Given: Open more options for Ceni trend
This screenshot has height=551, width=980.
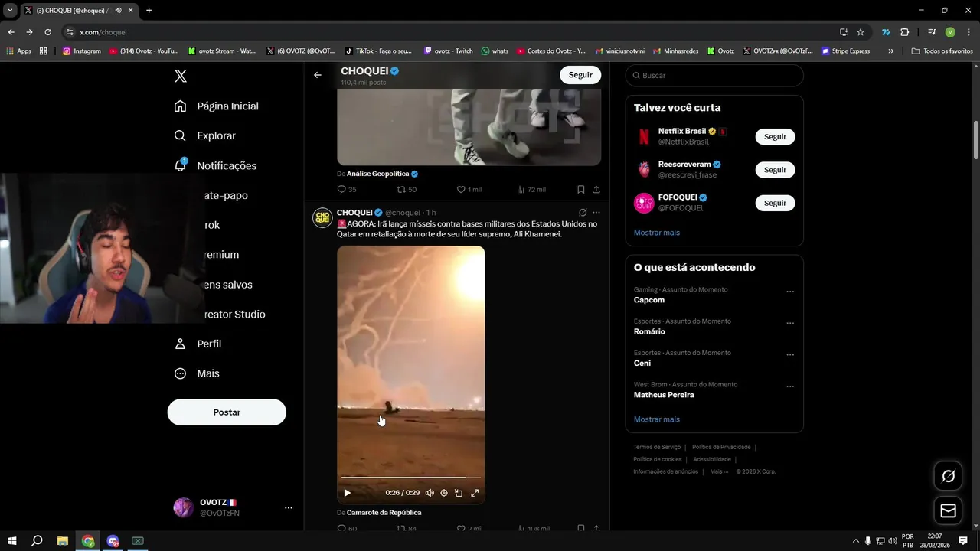Looking at the screenshot, I should (790, 355).
